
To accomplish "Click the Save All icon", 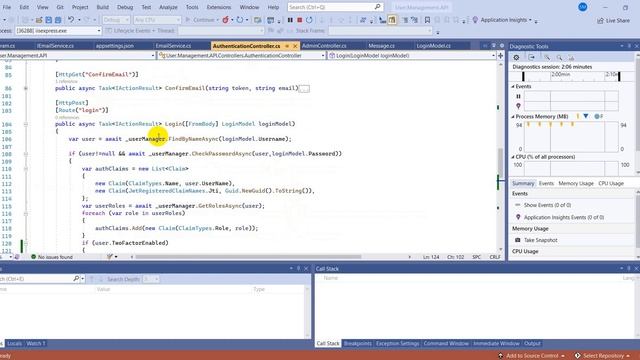I will (x=58, y=20).
